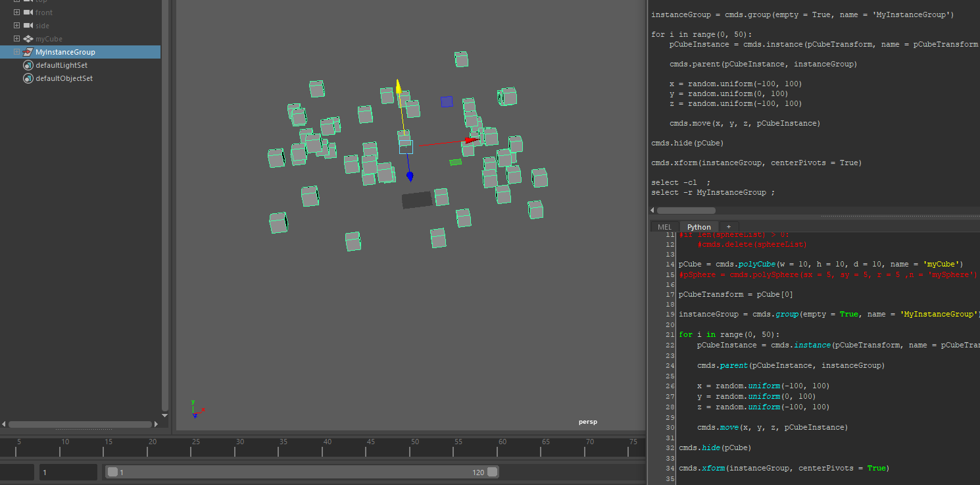Place cursor on line 30 cmds.move call

click(772, 427)
